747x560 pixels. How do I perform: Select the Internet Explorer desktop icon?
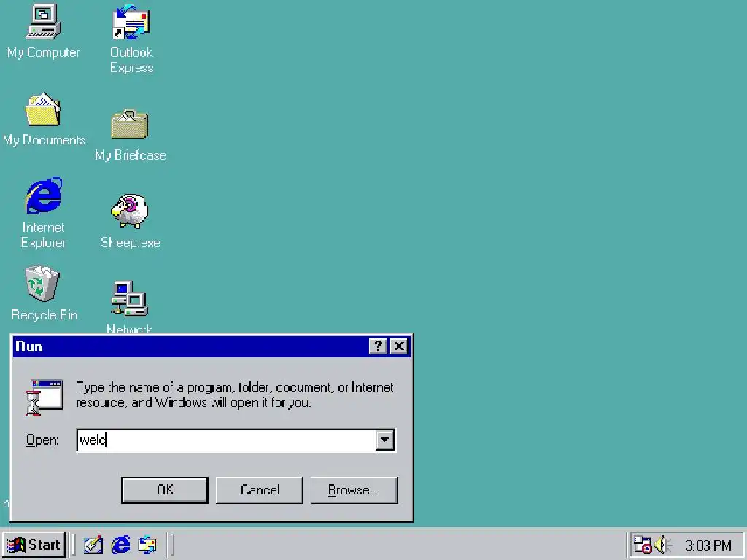click(x=43, y=195)
